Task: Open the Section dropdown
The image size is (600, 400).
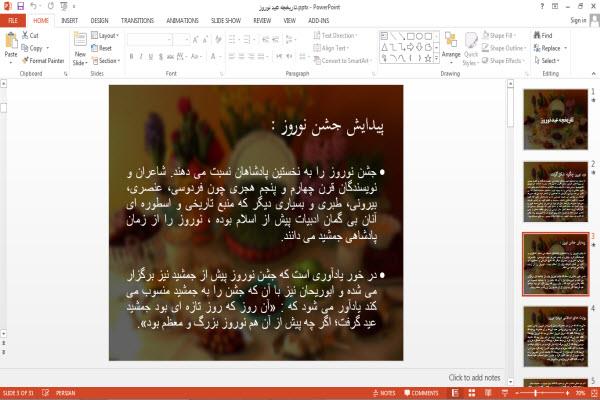Action: [x=106, y=60]
